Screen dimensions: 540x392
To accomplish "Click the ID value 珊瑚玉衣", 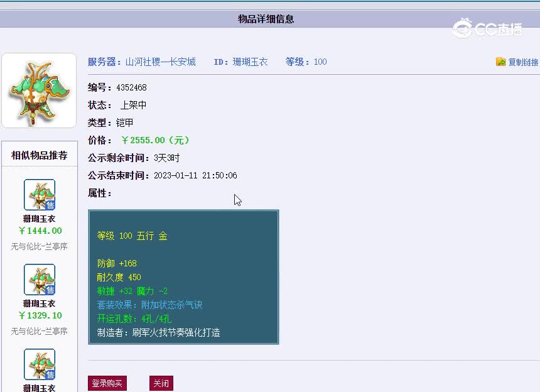I will pos(250,62).
